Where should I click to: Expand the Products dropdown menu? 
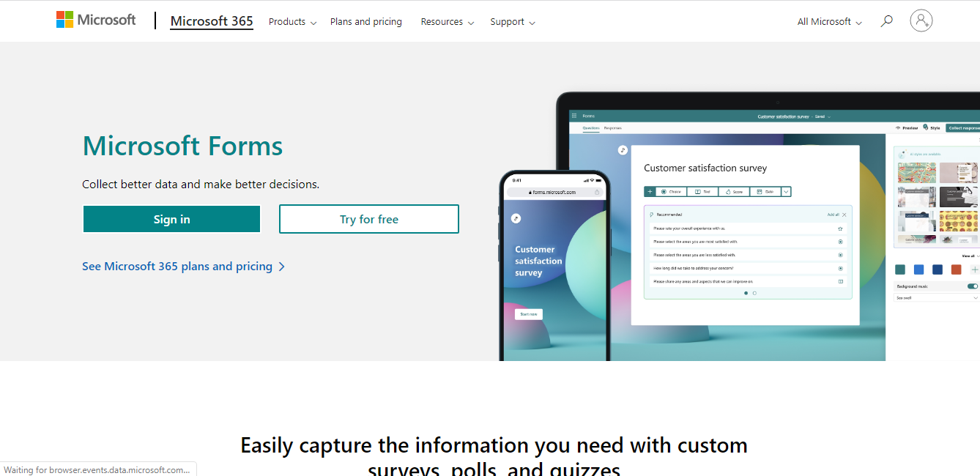292,22
